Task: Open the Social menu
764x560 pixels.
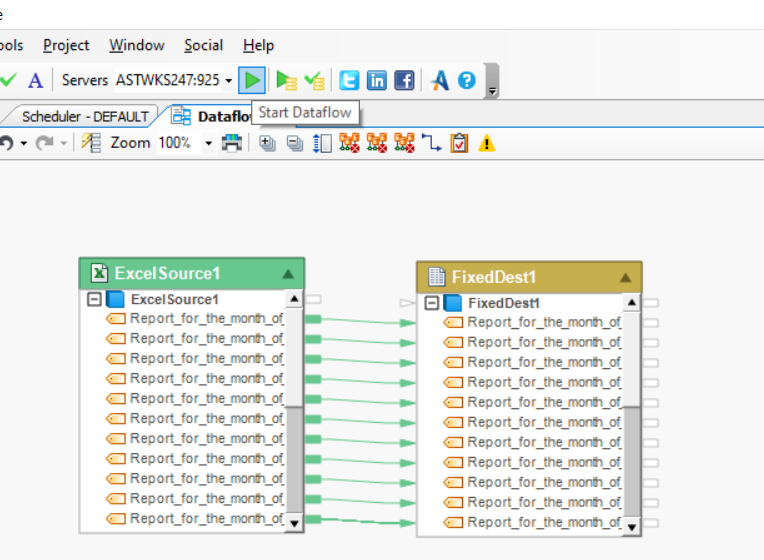Action: pos(203,45)
